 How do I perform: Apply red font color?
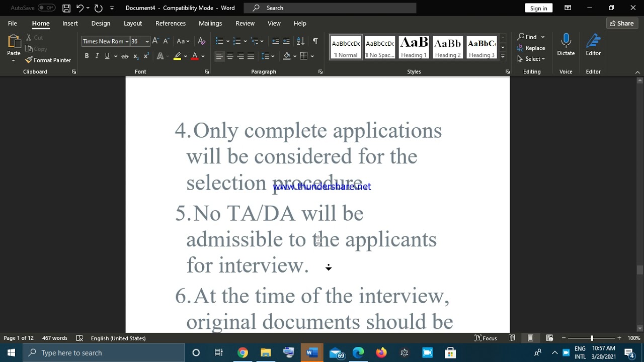coord(195,56)
